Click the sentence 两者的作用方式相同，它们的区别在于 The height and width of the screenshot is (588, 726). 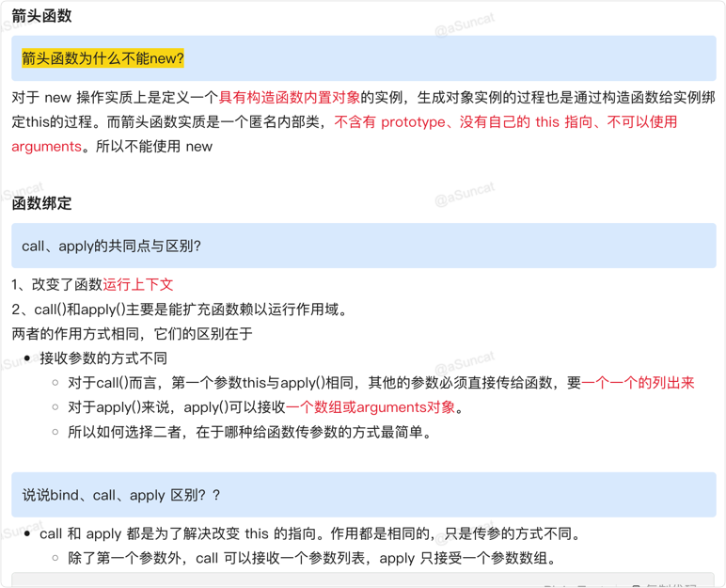click(132, 334)
